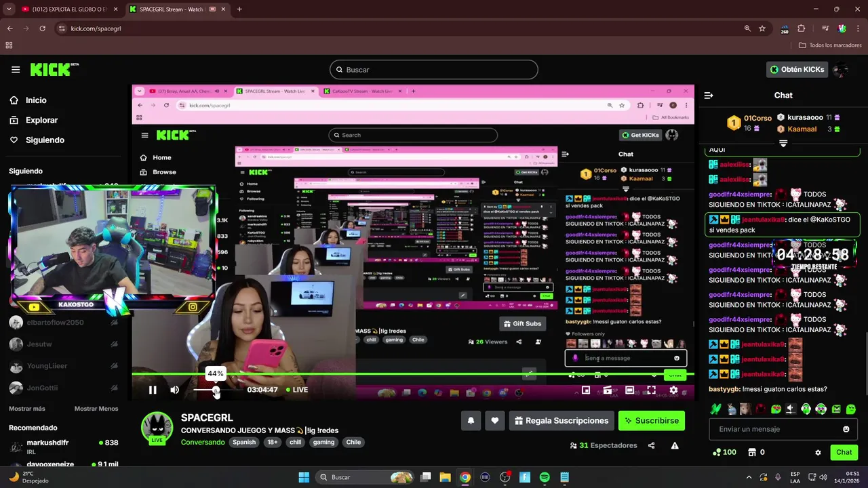
Task: Select the gaming tag
Action: (x=323, y=442)
